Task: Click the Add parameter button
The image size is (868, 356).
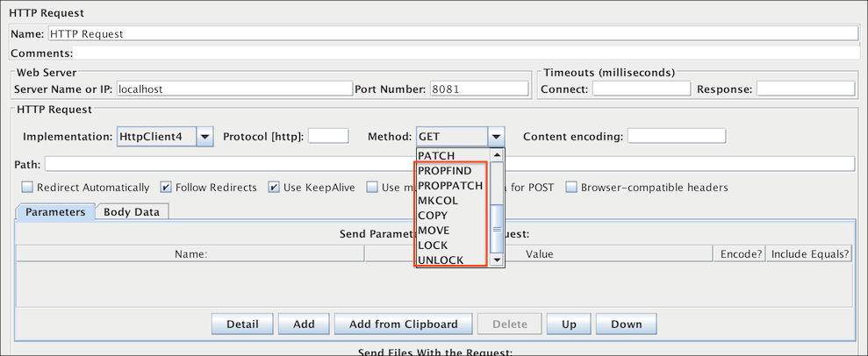Action: tap(304, 324)
